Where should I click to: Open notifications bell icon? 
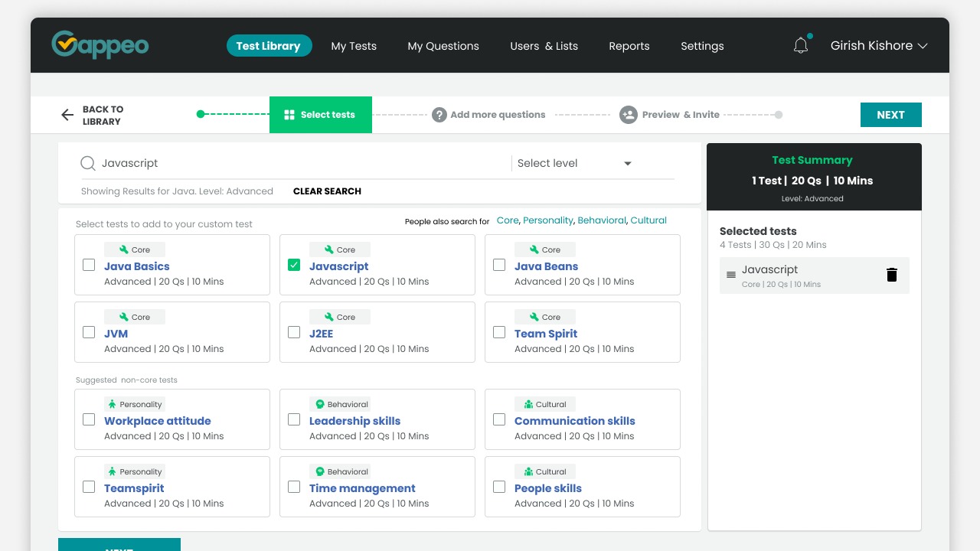[801, 46]
